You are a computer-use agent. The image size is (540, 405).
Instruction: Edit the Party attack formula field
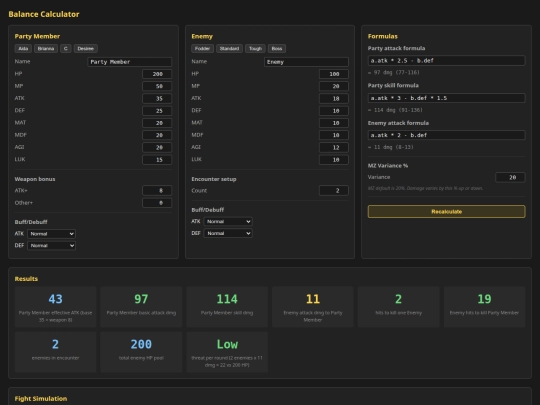tap(446, 61)
